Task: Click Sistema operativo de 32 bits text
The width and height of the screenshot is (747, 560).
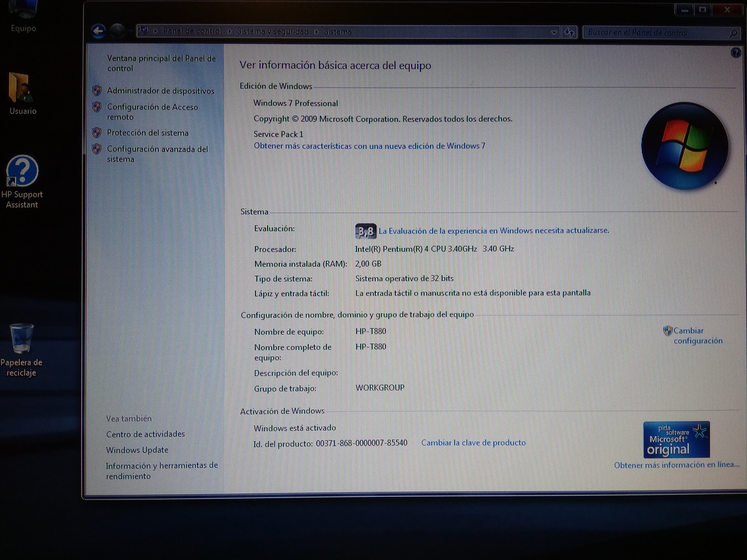Action: tap(404, 279)
